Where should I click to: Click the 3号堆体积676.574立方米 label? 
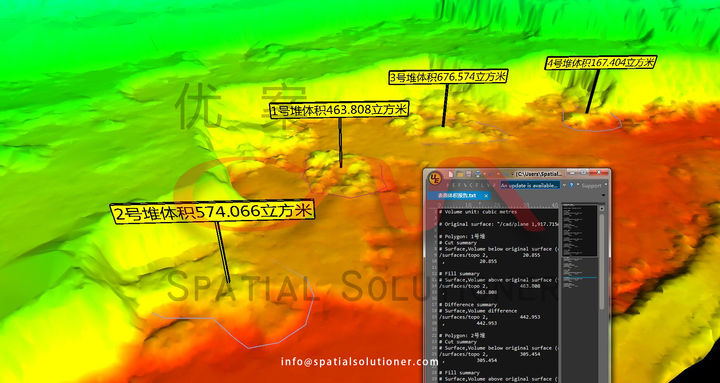(x=448, y=77)
